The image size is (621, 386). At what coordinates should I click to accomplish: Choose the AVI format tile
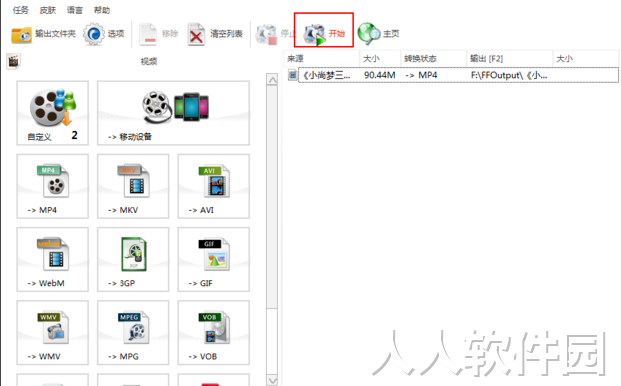(214, 186)
